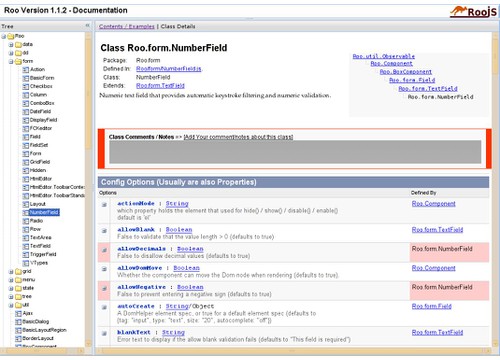Expand the dd folder node
The height and width of the screenshot is (360, 500).
[x=11, y=53]
